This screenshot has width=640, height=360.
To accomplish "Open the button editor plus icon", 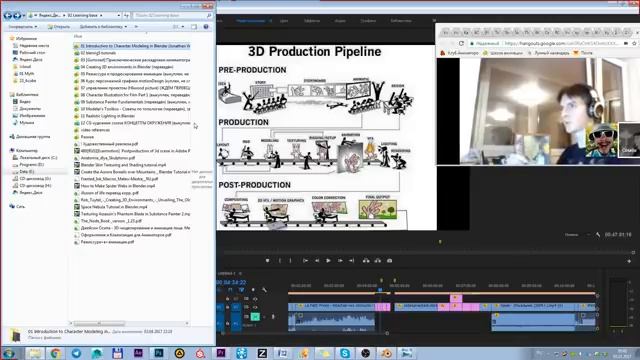I will (x=629, y=261).
